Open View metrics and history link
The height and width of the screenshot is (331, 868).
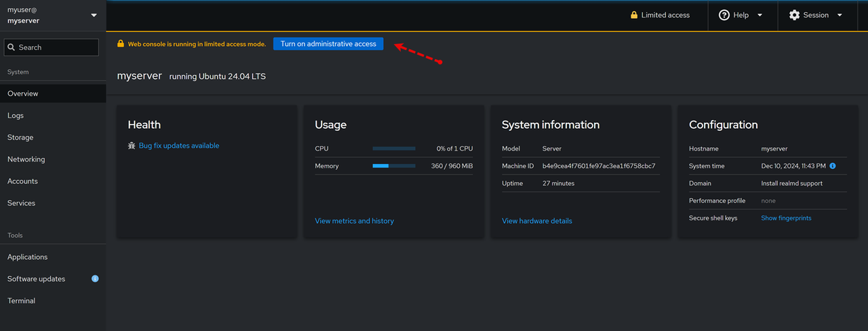(354, 221)
